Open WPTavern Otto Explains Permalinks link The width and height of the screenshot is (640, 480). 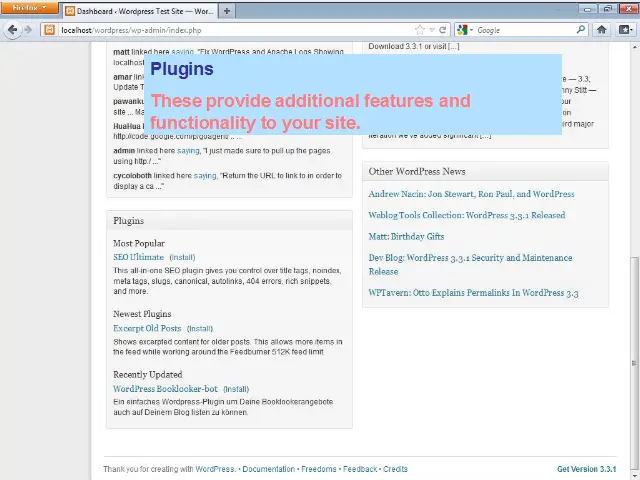tap(473, 293)
